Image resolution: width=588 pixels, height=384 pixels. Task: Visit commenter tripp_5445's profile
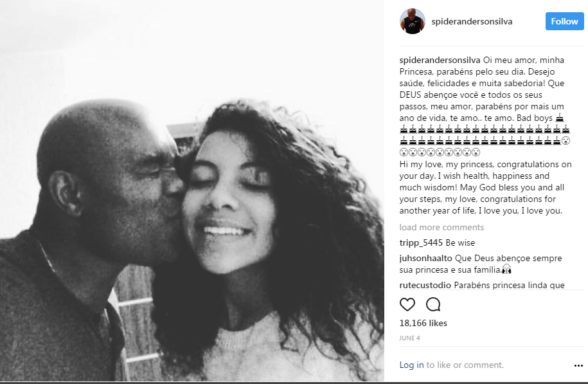click(421, 243)
